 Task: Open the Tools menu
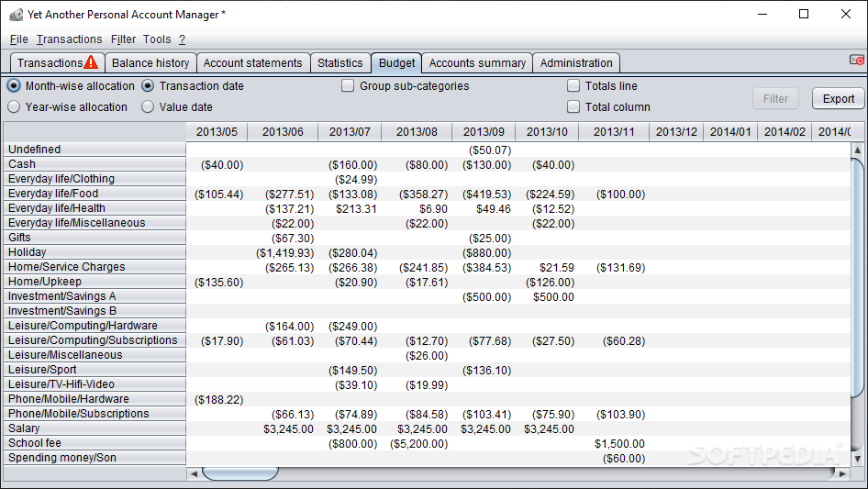coord(157,39)
